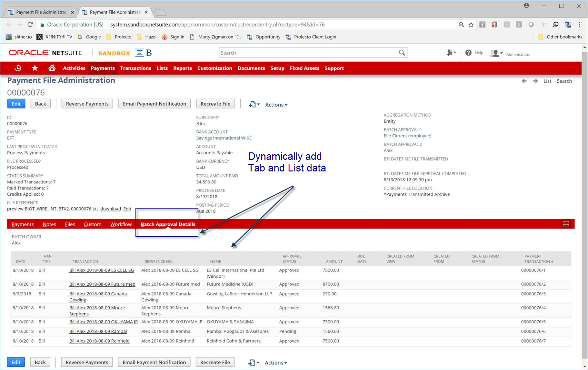Open shortcuts via the star icon
The image size is (588, 370).
[35, 68]
